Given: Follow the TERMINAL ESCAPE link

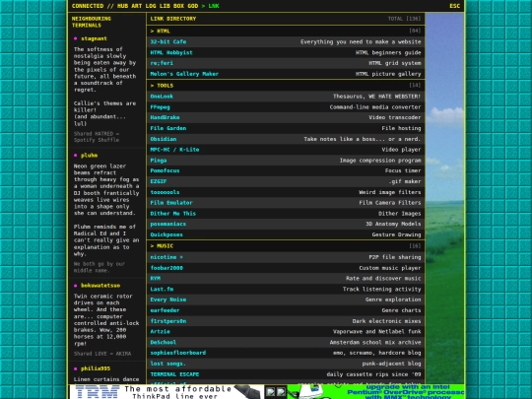Looking at the screenshot, I should pyautogui.click(x=174, y=374).
